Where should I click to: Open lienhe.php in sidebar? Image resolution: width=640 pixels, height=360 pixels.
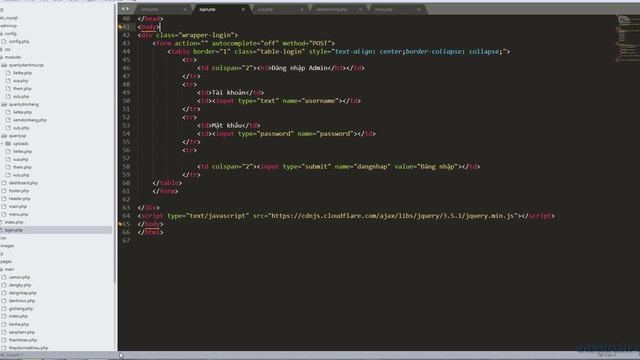[19, 324]
